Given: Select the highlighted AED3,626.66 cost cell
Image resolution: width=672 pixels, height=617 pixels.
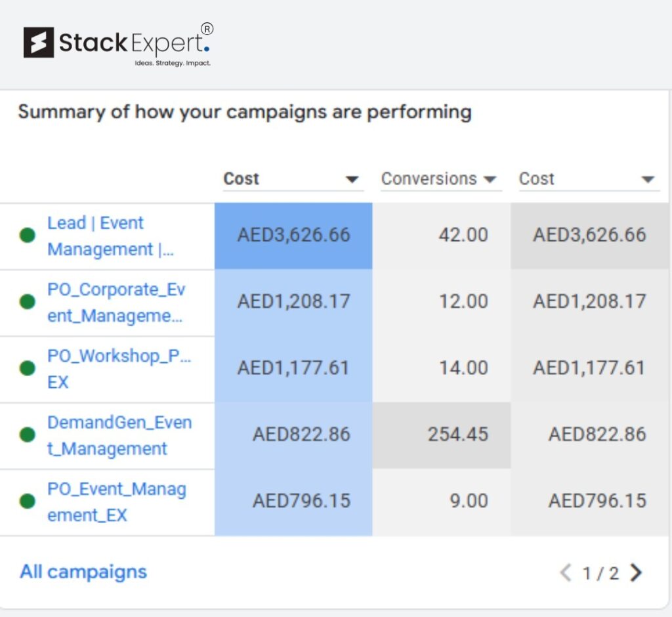Looking at the screenshot, I should [x=293, y=235].
